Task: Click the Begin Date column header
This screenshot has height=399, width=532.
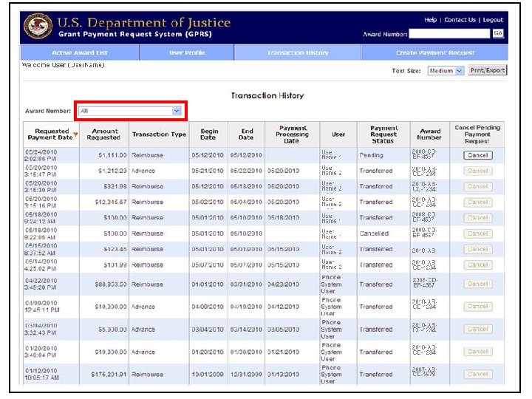Action: tap(208, 134)
